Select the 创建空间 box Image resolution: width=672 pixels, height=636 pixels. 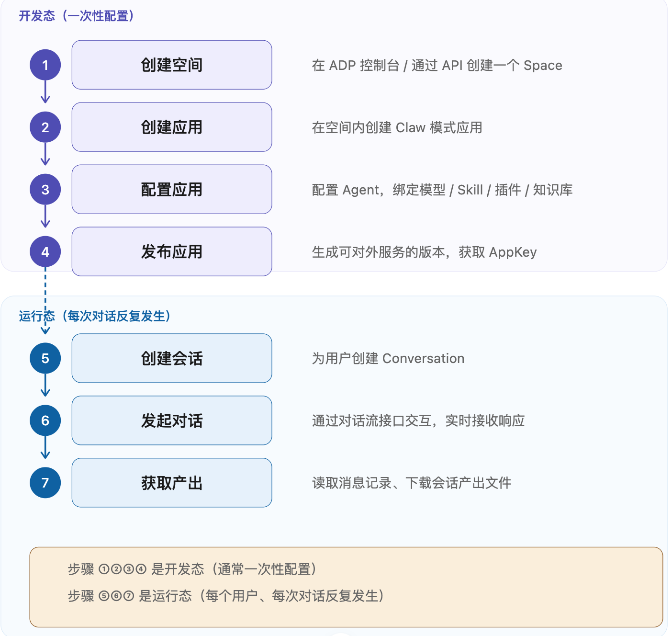tap(172, 65)
